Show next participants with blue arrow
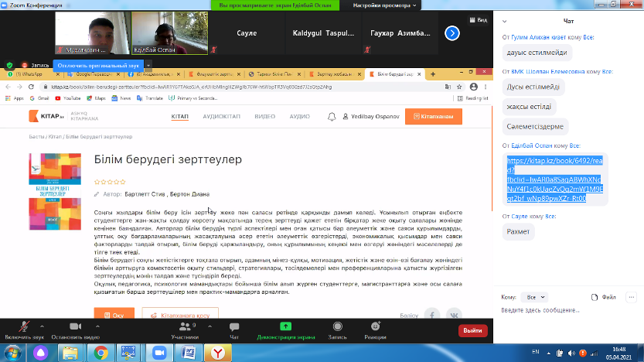 click(x=452, y=33)
